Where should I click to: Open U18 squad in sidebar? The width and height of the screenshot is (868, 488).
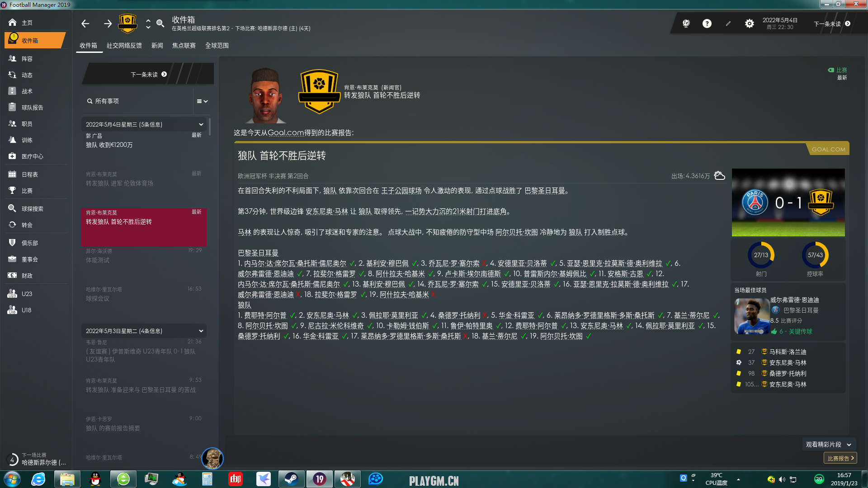(x=36, y=310)
